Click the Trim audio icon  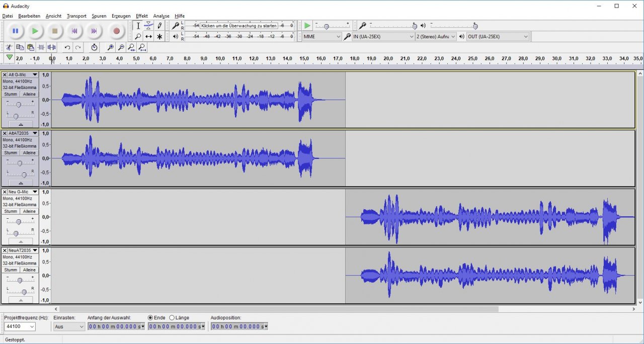pos(41,47)
